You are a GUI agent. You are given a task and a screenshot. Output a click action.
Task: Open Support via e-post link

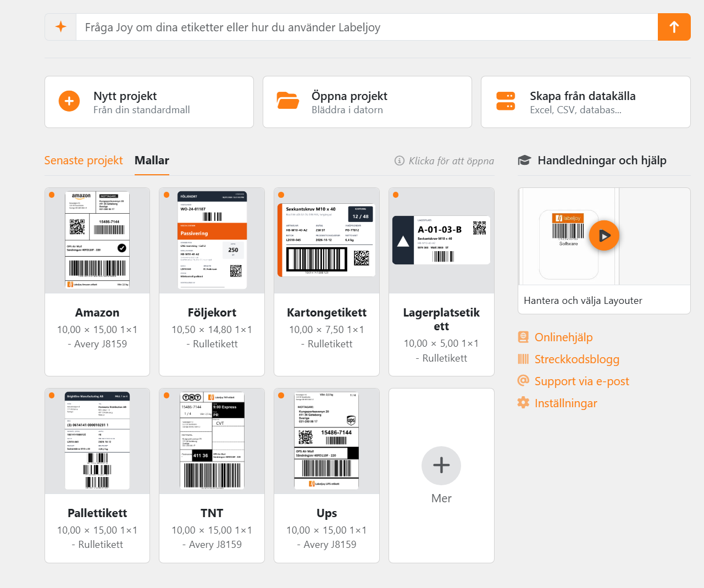point(581,381)
